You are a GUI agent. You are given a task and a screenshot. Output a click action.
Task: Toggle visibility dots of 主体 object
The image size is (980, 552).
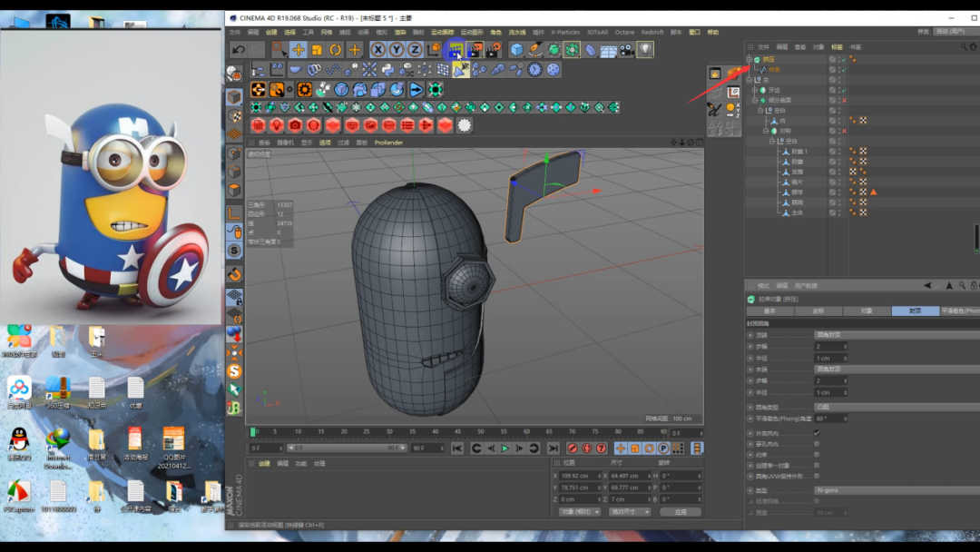tap(839, 212)
